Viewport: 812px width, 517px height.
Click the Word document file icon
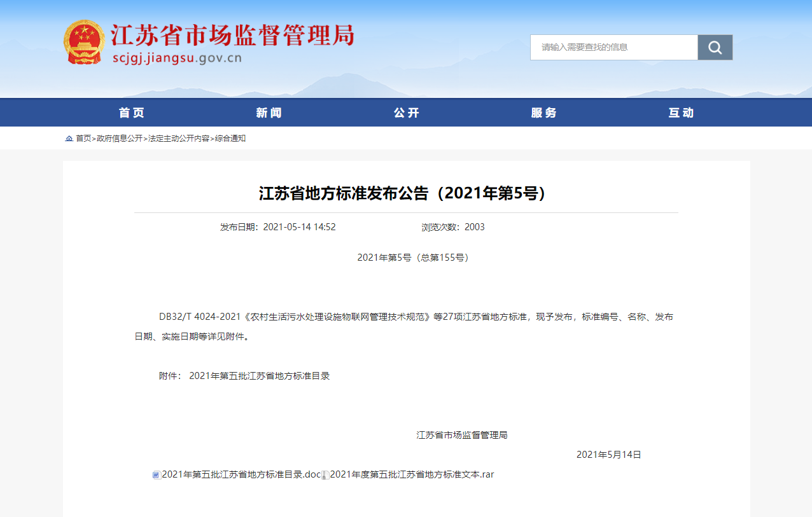[157, 475]
